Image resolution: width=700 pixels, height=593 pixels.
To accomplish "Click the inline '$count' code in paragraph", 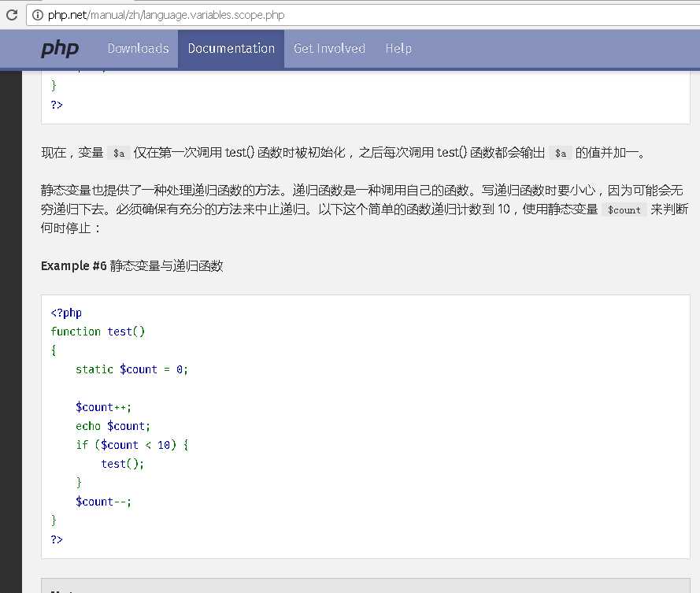I will click(x=624, y=209).
